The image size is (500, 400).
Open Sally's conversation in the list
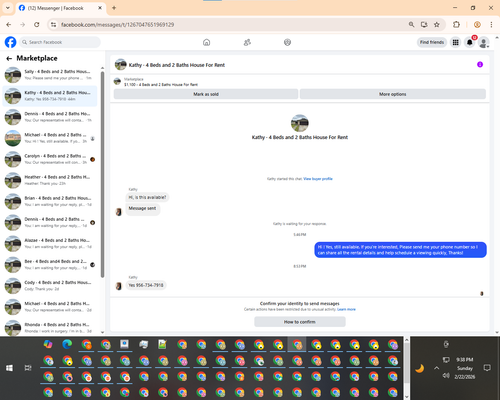(x=50, y=75)
